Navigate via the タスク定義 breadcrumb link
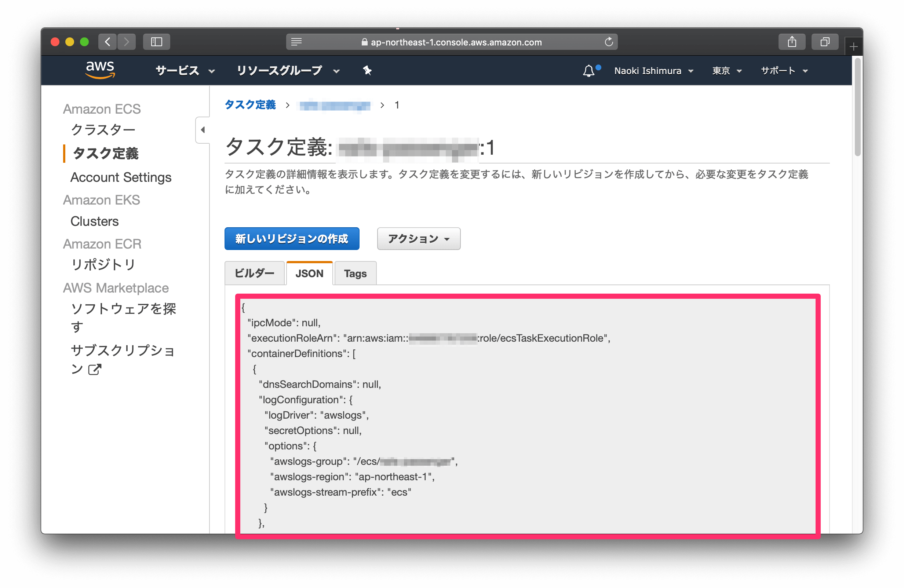Viewport: 904px width, 588px height. (250, 105)
